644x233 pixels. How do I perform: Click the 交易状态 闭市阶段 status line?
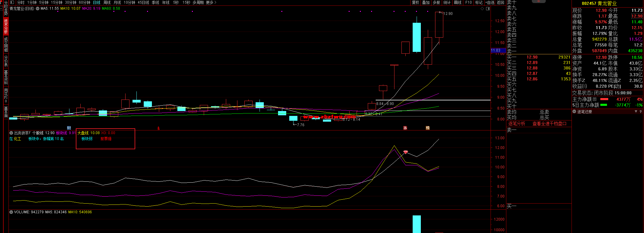coord(602,93)
